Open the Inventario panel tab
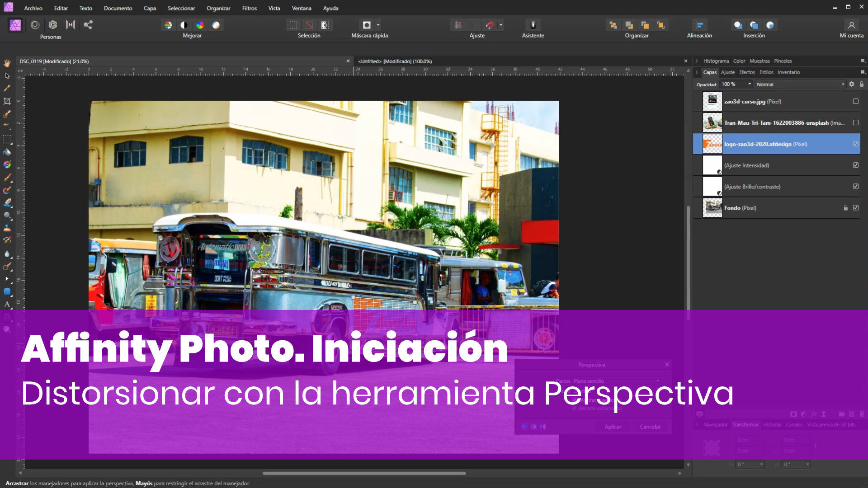Image resolution: width=868 pixels, height=488 pixels. pyautogui.click(x=788, y=72)
